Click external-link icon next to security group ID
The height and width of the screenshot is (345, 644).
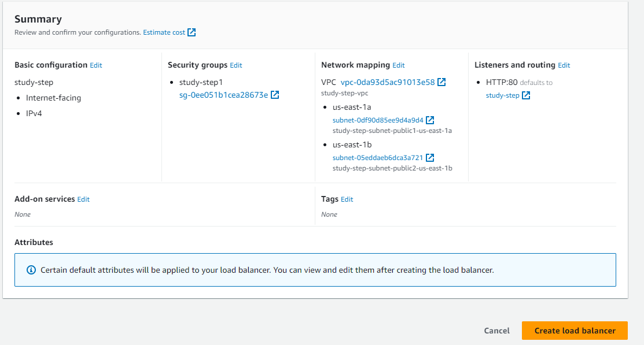pyautogui.click(x=275, y=95)
